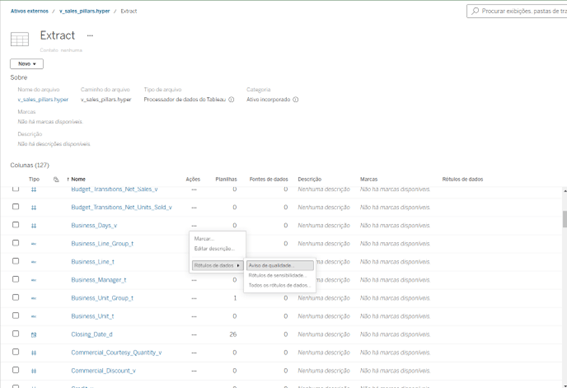567x388 pixels.
Task: Open actions ellipsis for Business_Days_v
Action: coord(194,226)
